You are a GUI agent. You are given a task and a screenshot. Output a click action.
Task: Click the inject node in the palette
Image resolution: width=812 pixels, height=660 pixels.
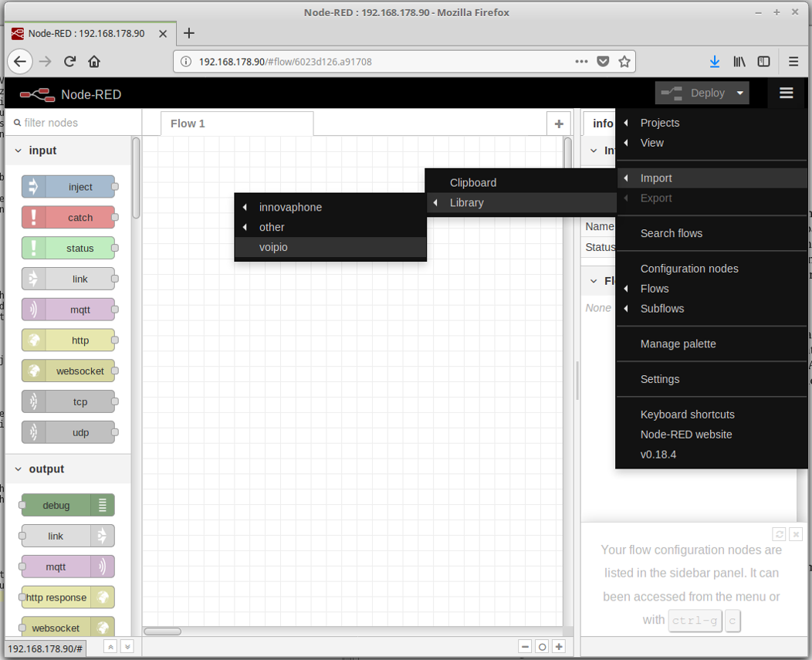pos(69,187)
